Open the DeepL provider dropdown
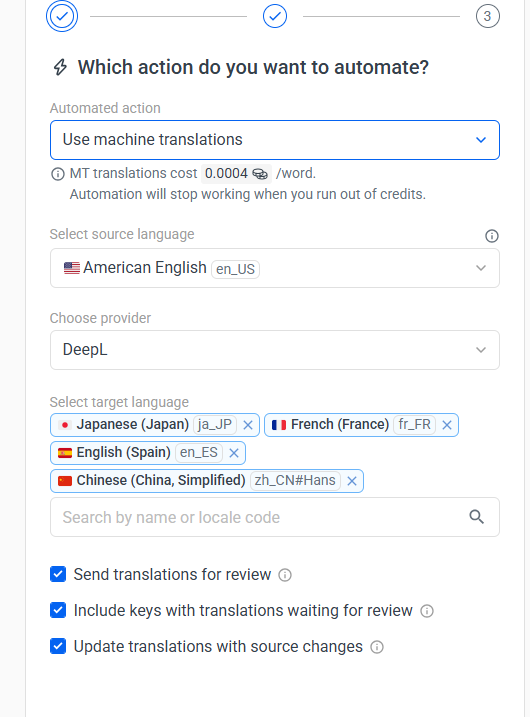Screen dimensions: 530x717 click(275, 350)
